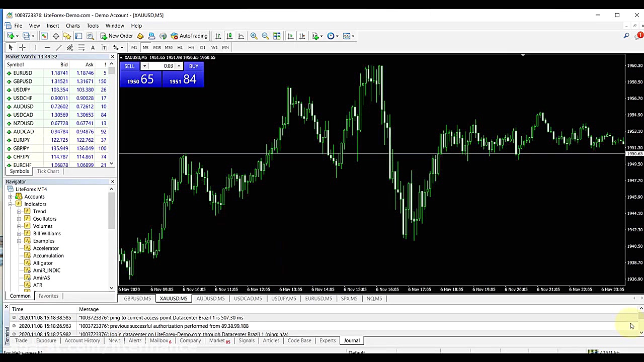This screenshot has width=644, height=362.
Task: Toggle the Market Watch window icon
Action: 44,36
